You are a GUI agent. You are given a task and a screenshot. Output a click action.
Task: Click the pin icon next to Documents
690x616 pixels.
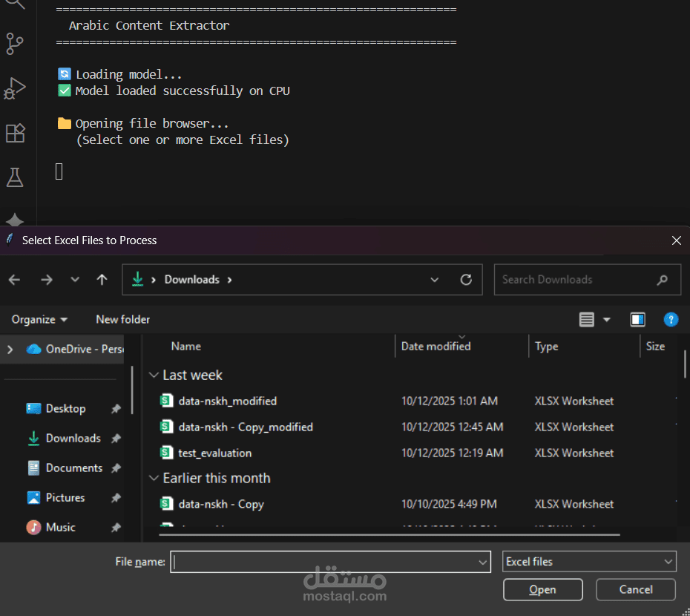(116, 468)
